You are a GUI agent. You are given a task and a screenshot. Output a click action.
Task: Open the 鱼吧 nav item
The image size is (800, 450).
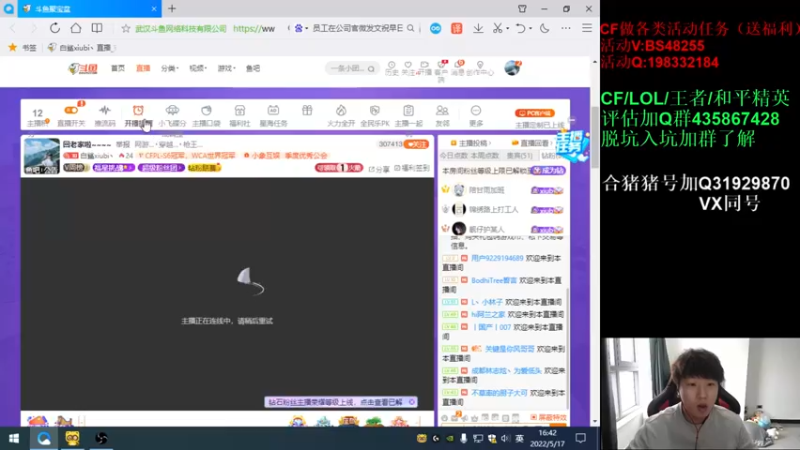[x=253, y=68]
